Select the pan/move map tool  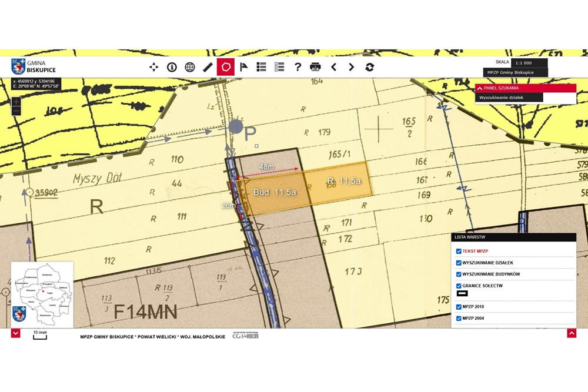153,67
